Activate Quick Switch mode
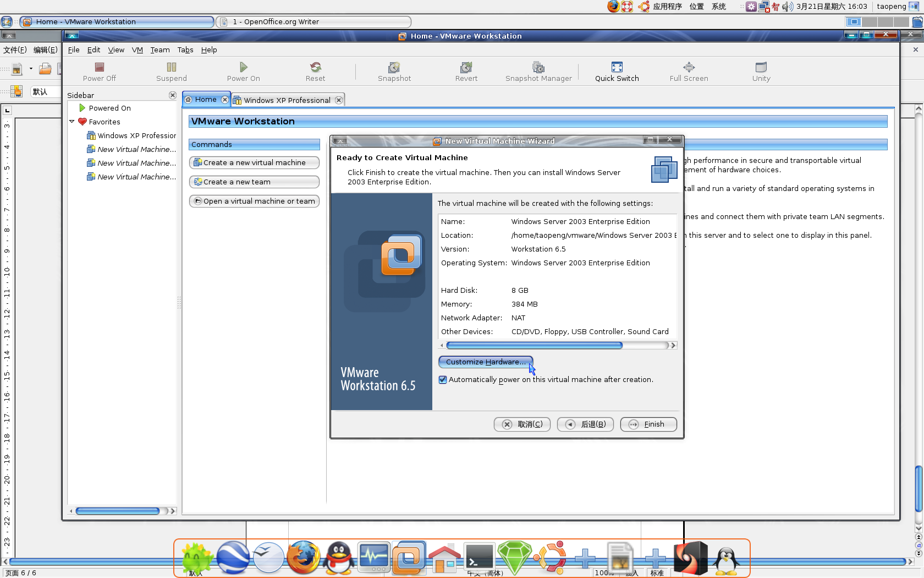The width and height of the screenshot is (924, 578). tap(617, 72)
